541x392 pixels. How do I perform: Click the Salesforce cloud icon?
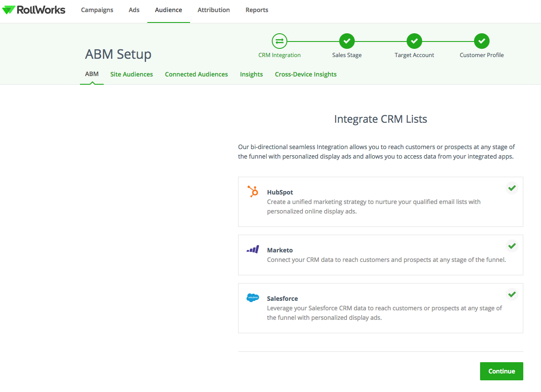click(253, 298)
